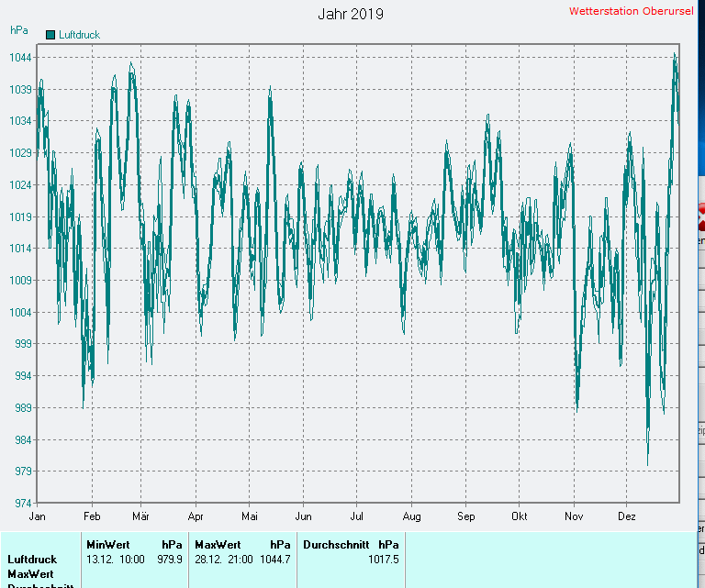Click the Sep month label
705x588 pixels.
tap(465, 516)
